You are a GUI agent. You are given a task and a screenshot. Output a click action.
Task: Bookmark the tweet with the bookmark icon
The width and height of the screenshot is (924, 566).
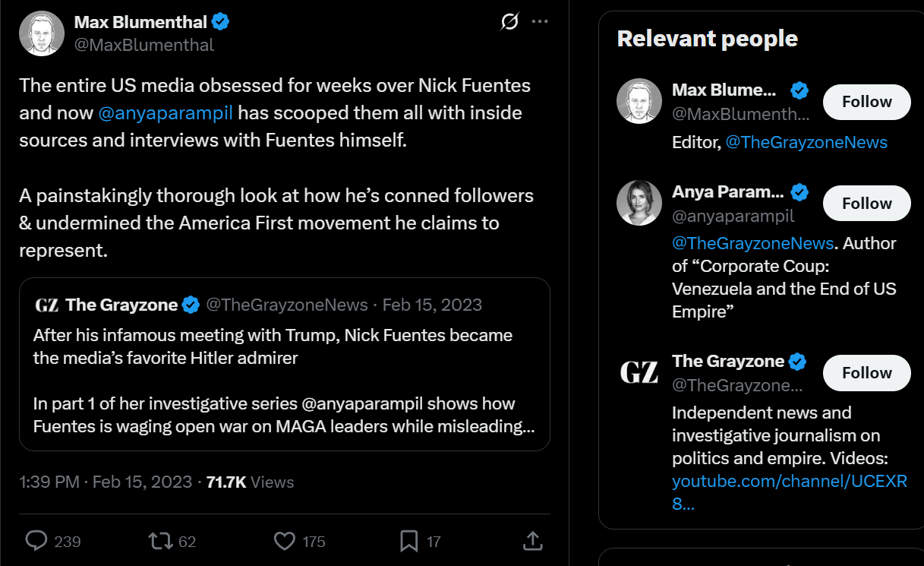[408, 541]
